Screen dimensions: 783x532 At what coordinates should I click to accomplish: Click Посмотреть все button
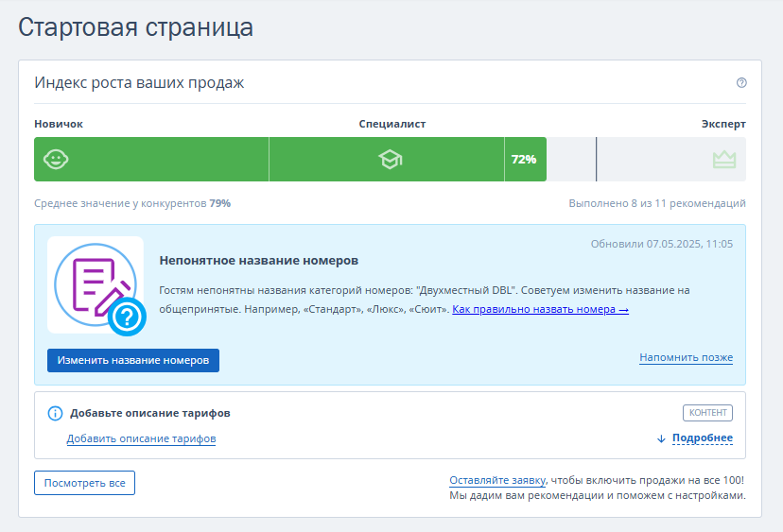tap(84, 483)
